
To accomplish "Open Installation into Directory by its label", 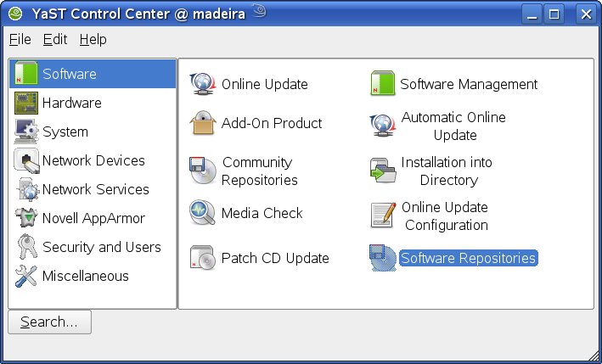I will click(x=447, y=171).
